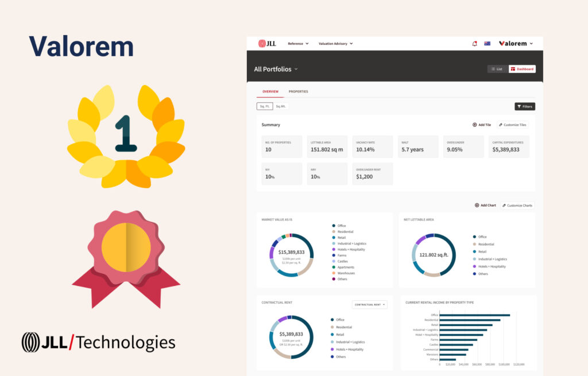Viewport: 588px width, 376px height.
Task: Set area units to Sq. Ft.
Action: [x=265, y=106]
